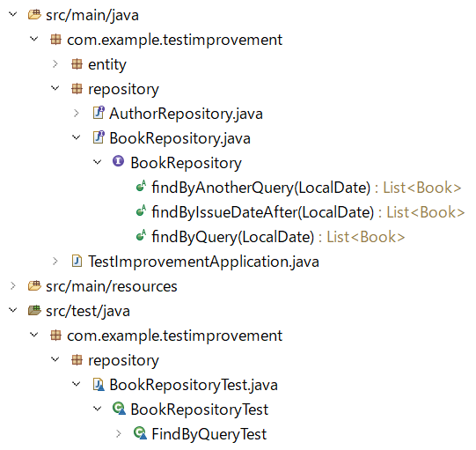
Task: Select TestImprovementApplication.java label
Action: point(203,262)
